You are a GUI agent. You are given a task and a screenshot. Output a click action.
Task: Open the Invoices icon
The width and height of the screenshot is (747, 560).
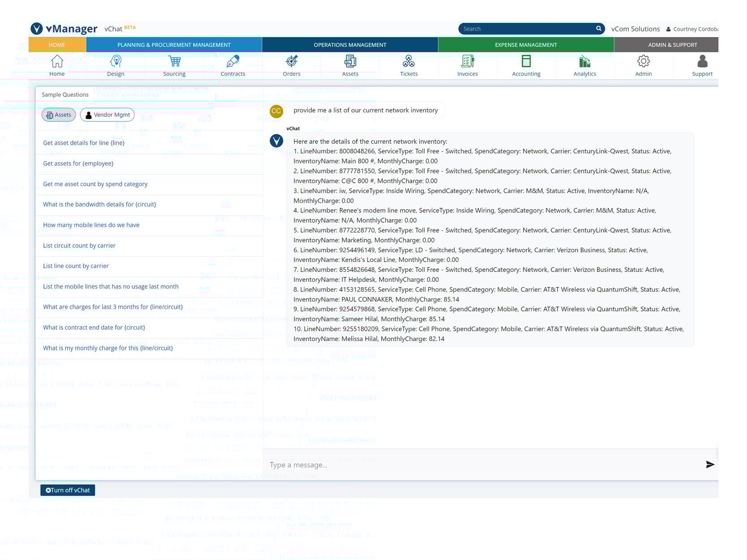click(x=467, y=65)
